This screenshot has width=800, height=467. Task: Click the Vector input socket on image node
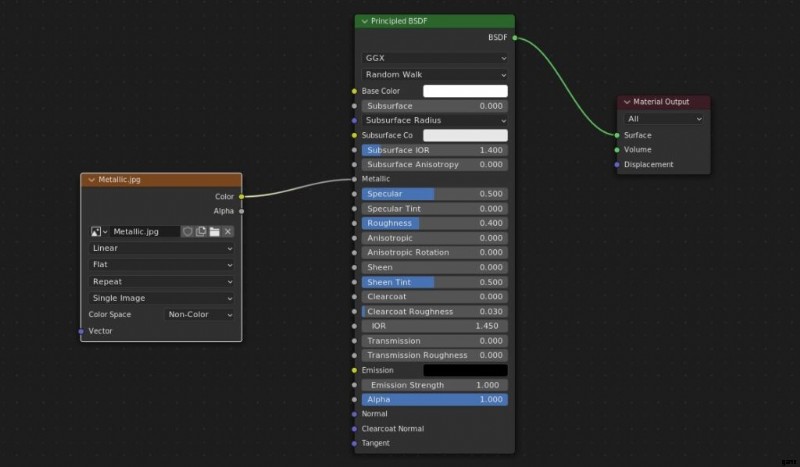click(x=81, y=331)
